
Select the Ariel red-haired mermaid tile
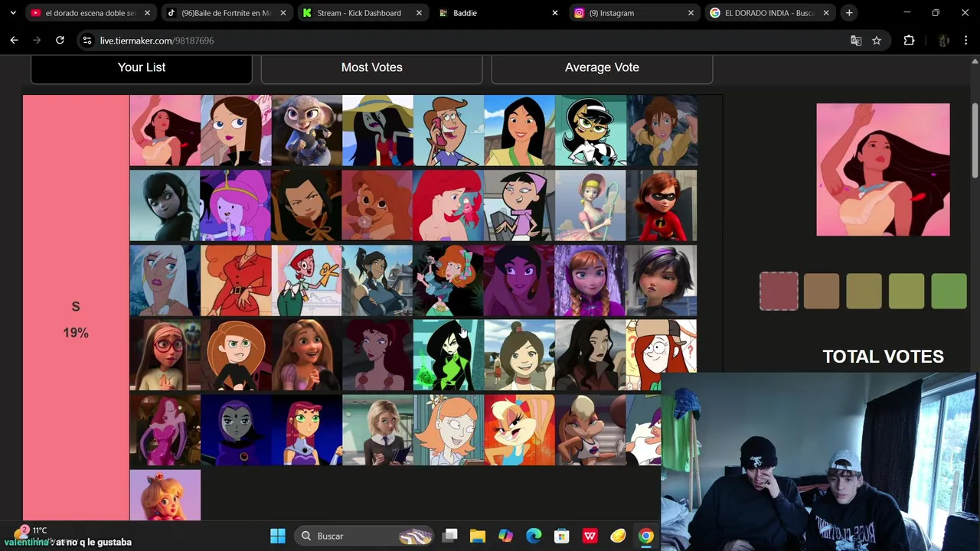pyautogui.click(x=448, y=205)
